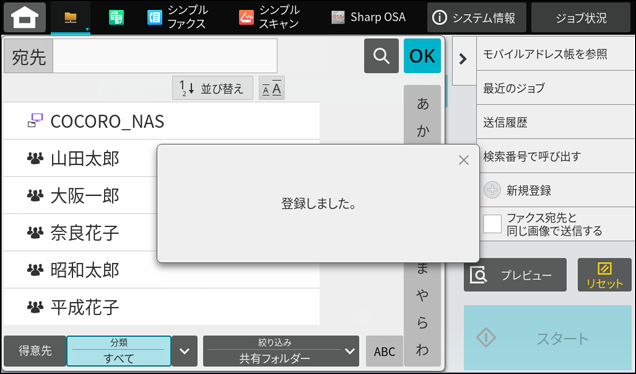Open the Simple Scan mode icon
This screenshot has width=636, height=374.
pos(246,17)
